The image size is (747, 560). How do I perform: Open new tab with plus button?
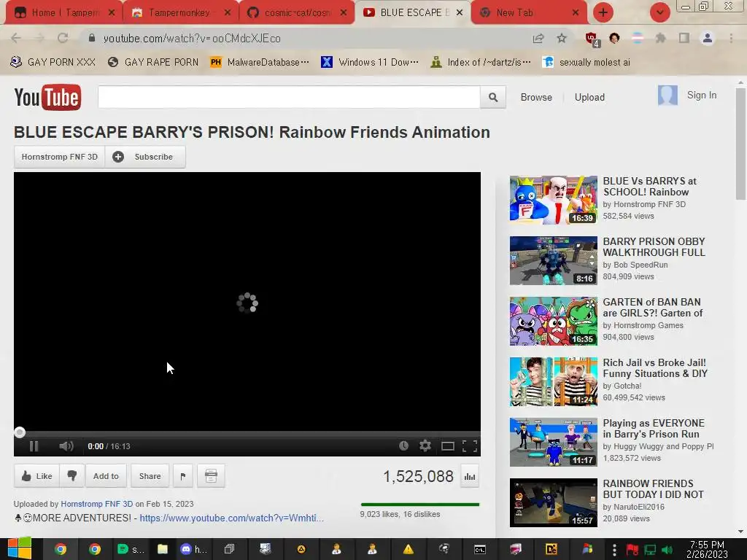(x=603, y=12)
